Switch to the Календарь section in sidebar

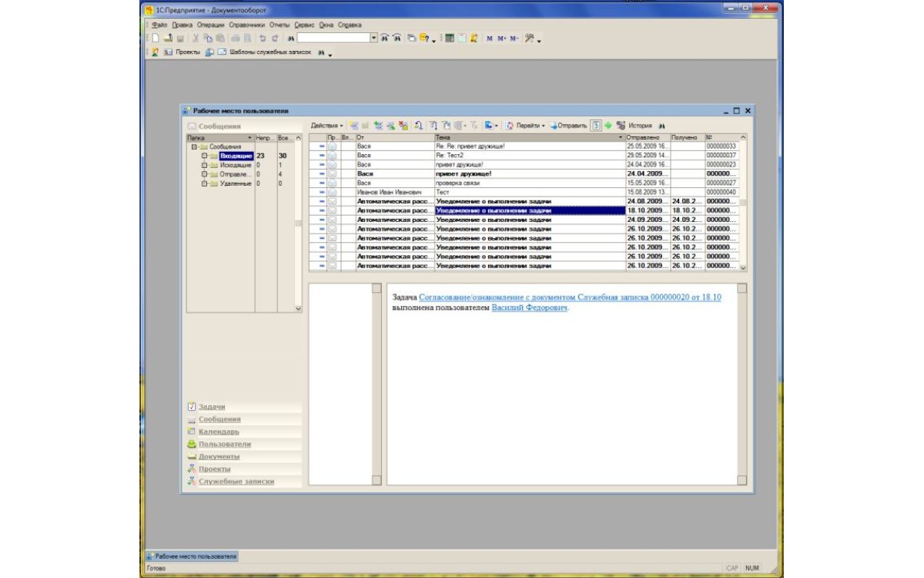219,432
